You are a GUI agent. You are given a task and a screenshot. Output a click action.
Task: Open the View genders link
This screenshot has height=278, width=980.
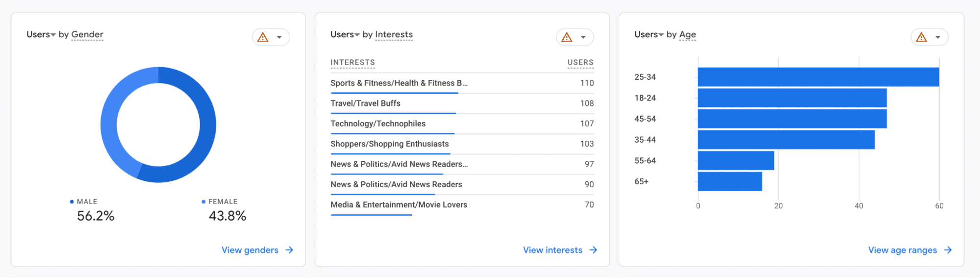click(x=250, y=250)
